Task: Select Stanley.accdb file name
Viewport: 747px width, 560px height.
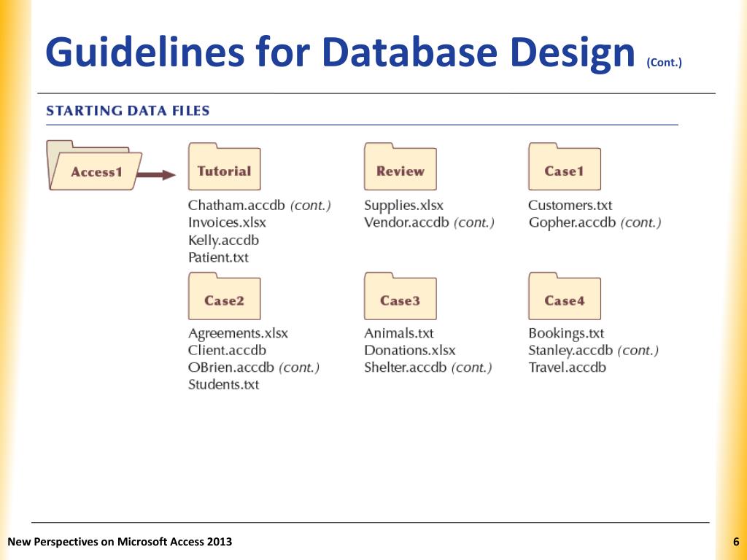Action: [570, 351]
